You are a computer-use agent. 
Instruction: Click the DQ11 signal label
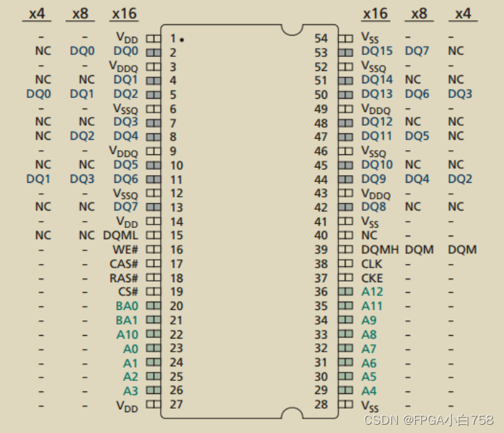(377, 136)
